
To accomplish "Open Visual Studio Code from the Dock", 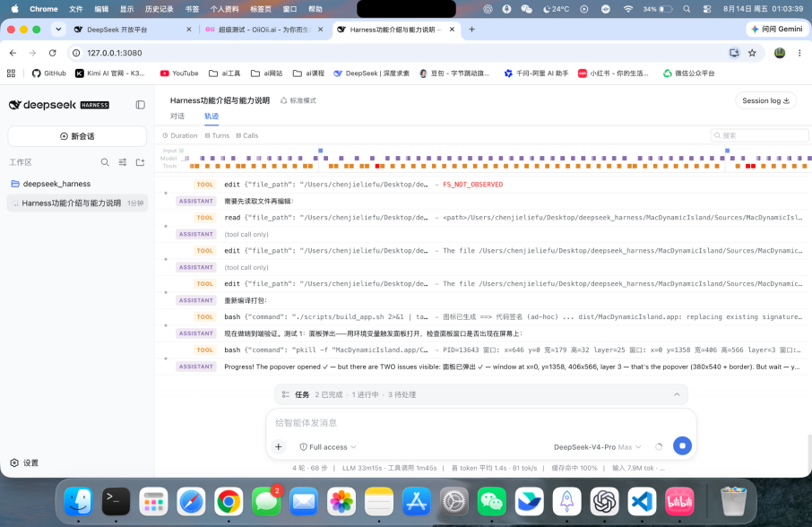I will [x=642, y=501].
